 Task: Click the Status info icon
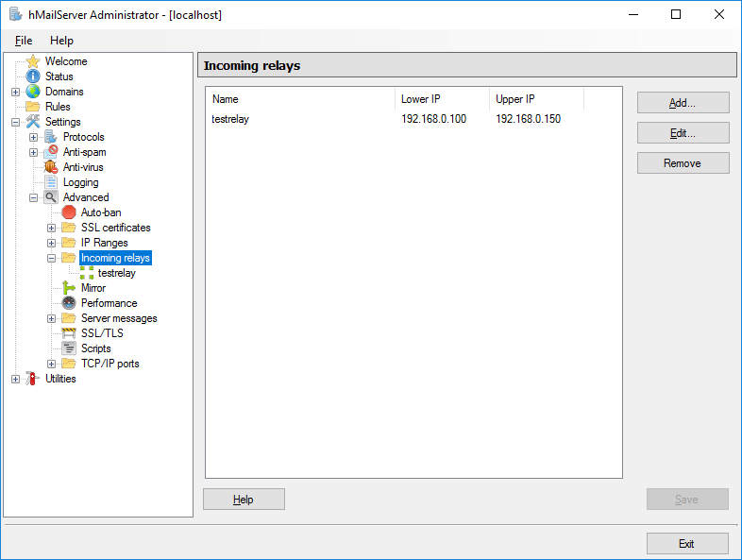click(x=33, y=76)
